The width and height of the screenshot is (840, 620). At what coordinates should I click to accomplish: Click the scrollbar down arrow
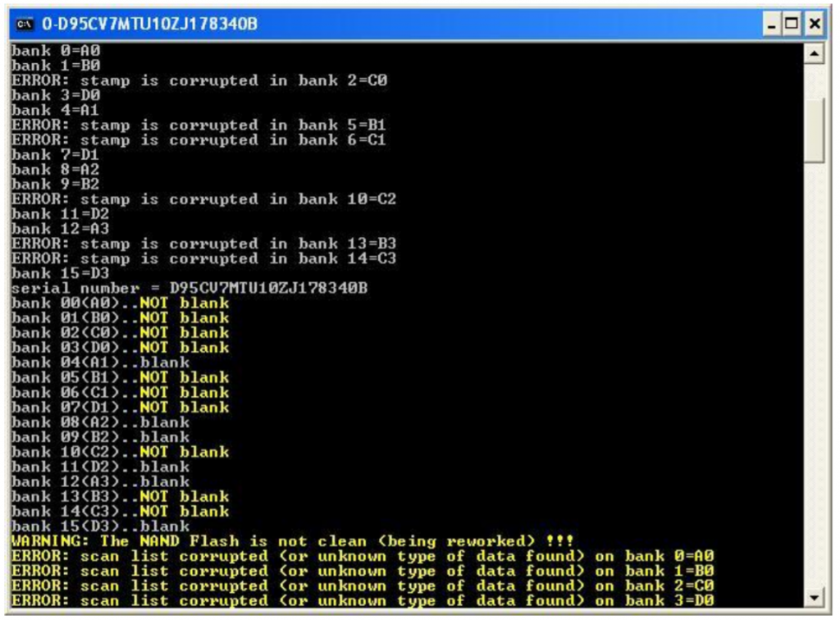[x=815, y=598]
